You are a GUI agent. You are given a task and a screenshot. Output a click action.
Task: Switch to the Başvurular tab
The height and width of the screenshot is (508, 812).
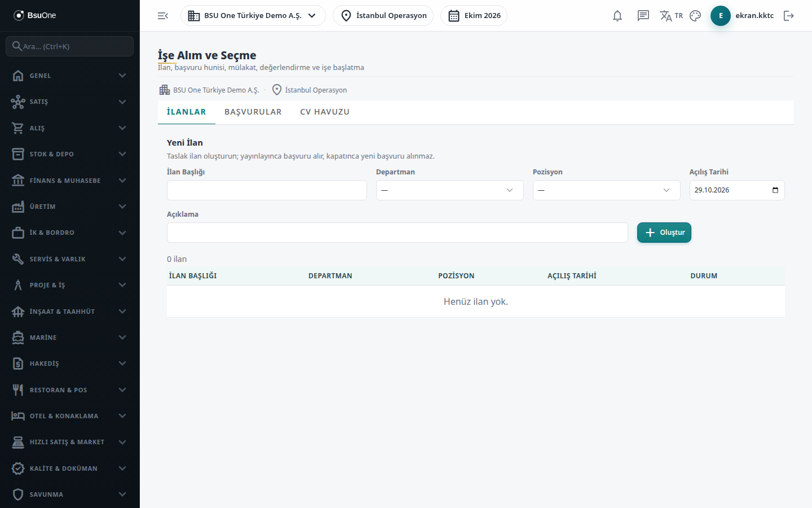point(253,112)
